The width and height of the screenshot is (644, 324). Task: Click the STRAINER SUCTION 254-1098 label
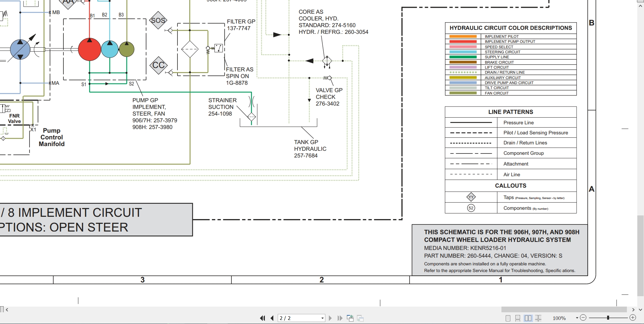tap(222, 107)
